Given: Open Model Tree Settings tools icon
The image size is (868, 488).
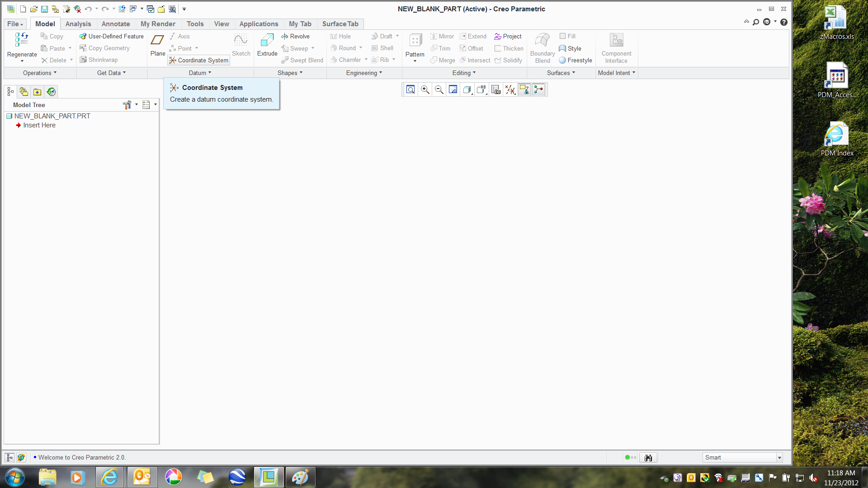Looking at the screenshot, I should coord(127,105).
